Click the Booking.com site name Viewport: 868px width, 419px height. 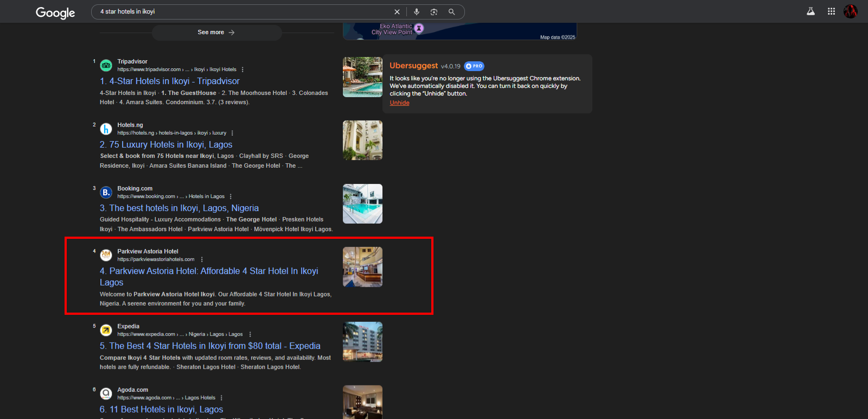(135, 188)
